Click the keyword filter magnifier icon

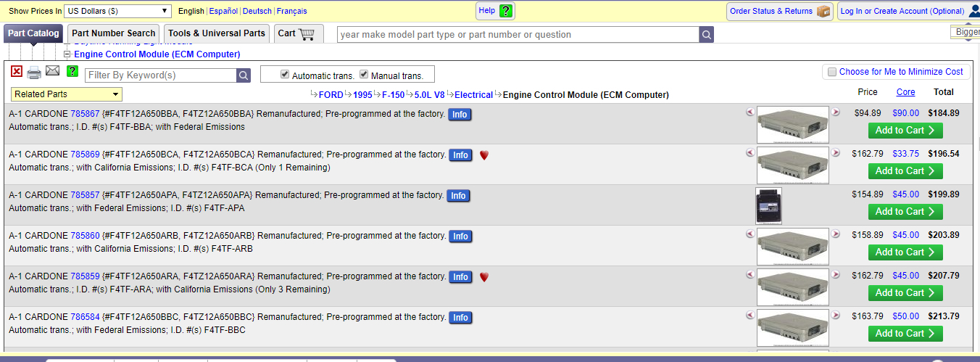coord(244,75)
